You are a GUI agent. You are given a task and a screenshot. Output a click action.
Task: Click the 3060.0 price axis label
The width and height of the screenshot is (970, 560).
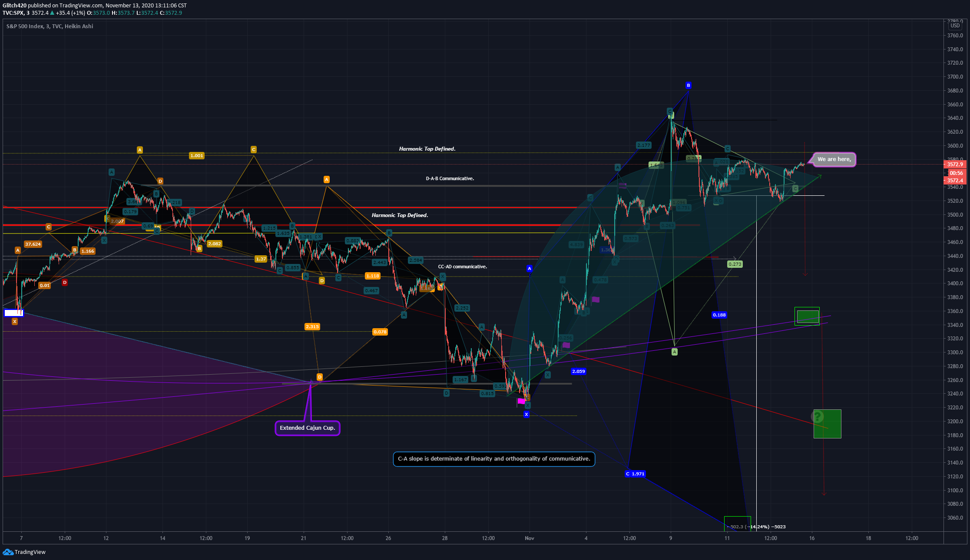coord(955,518)
